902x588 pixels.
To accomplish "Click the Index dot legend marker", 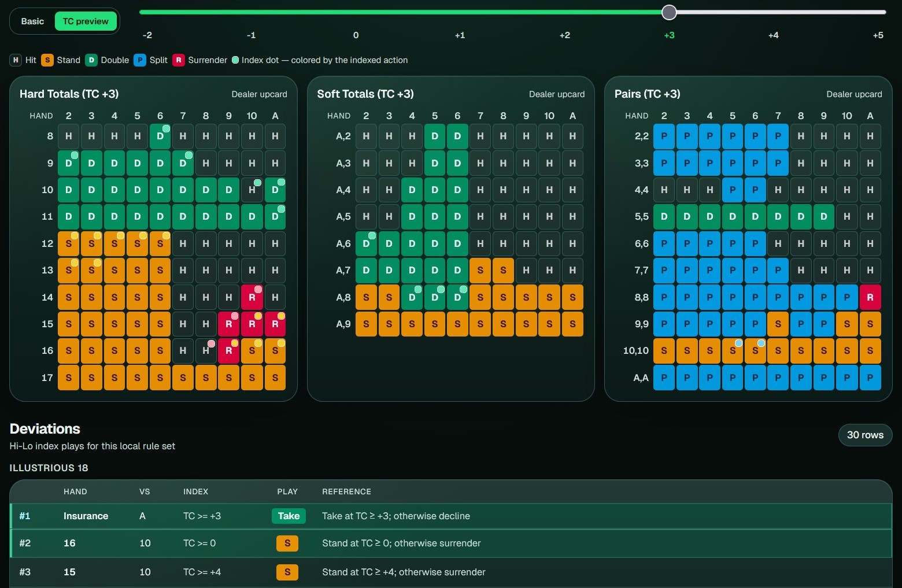I will tap(235, 60).
